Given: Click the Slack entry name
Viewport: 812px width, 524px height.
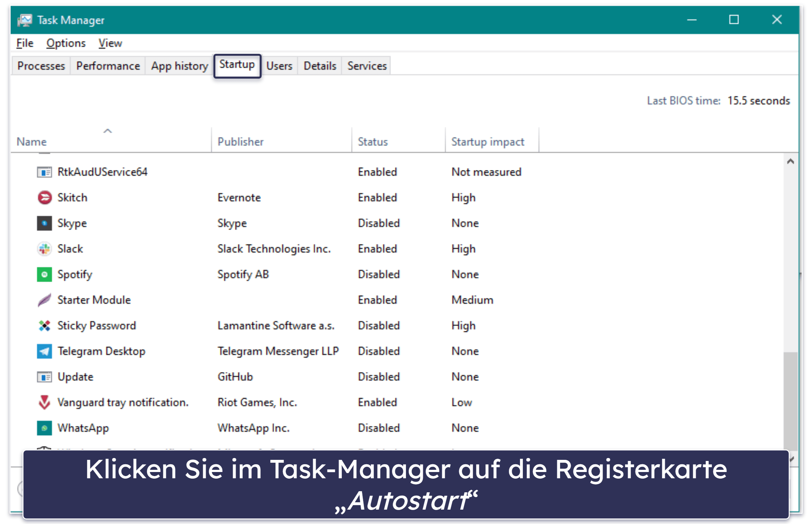Looking at the screenshot, I should [x=70, y=249].
